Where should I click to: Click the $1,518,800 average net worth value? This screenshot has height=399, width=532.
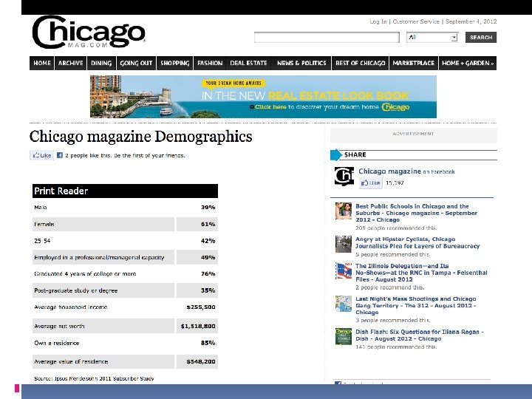click(x=198, y=326)
